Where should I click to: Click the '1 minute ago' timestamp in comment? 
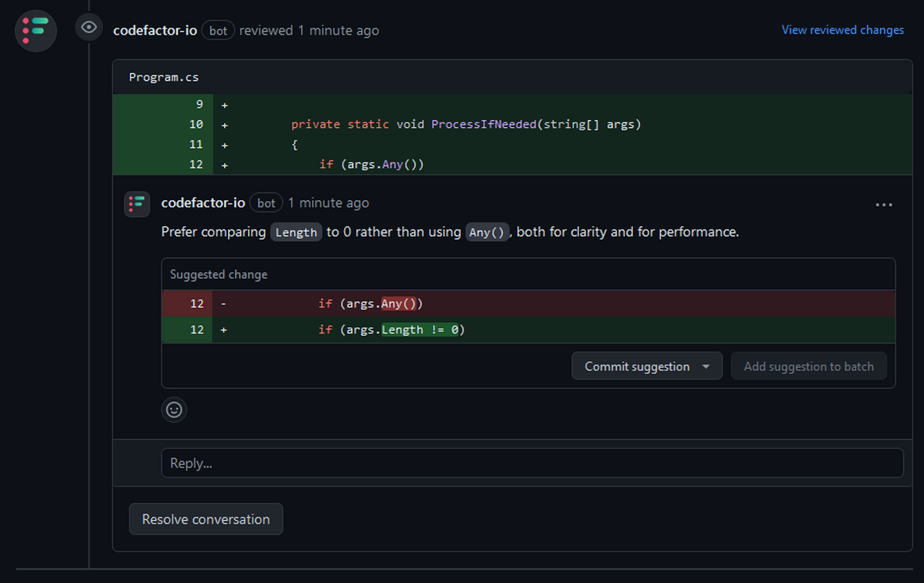(328, 203)
